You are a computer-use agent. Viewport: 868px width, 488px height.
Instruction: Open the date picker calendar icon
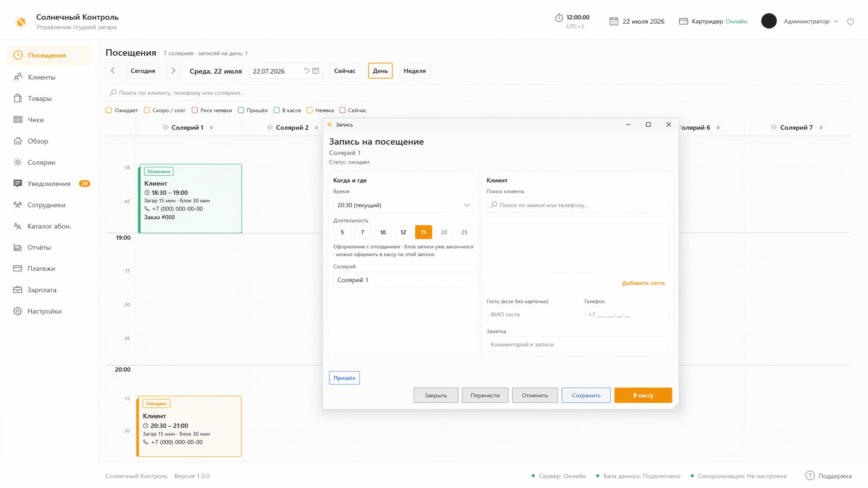(316, 71)
